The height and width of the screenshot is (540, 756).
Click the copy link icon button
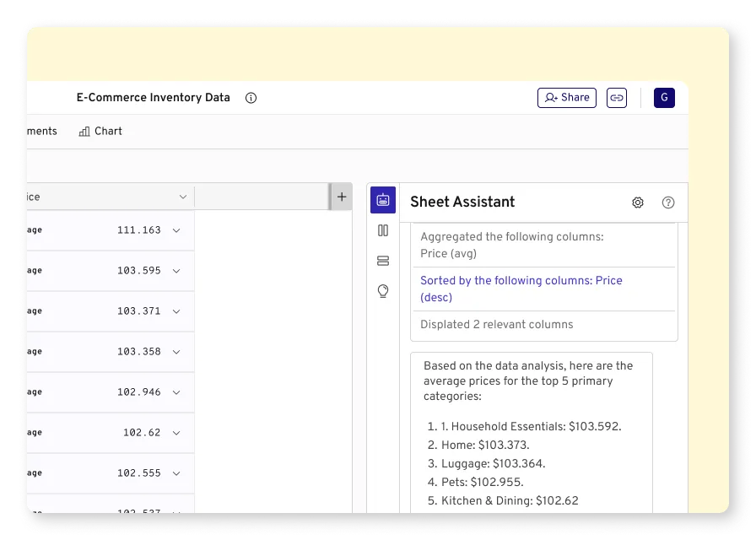click(617, 98)
